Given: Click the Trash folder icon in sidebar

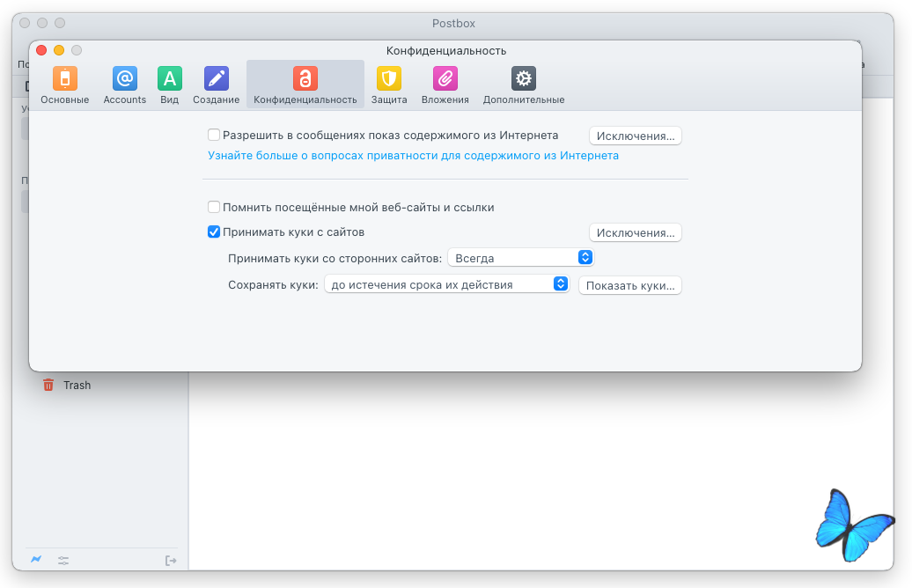Looking at the screenshot, I should (x=48, y=385).
